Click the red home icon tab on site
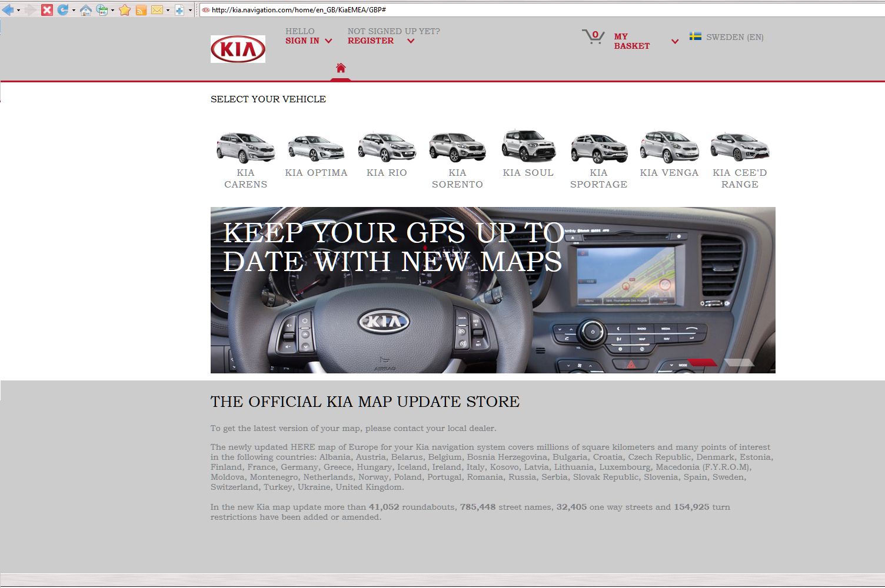The height and width of the screenshot is (588, 885). (341, 68)
